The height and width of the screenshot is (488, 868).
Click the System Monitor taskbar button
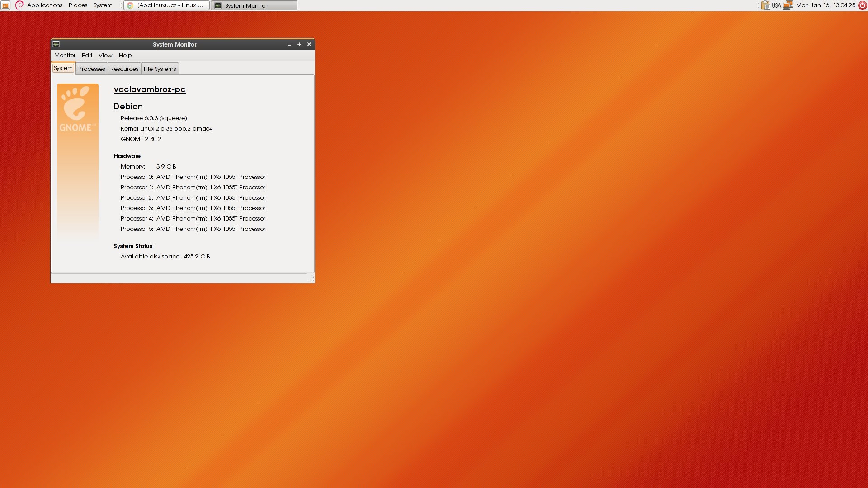coord(254,5)
